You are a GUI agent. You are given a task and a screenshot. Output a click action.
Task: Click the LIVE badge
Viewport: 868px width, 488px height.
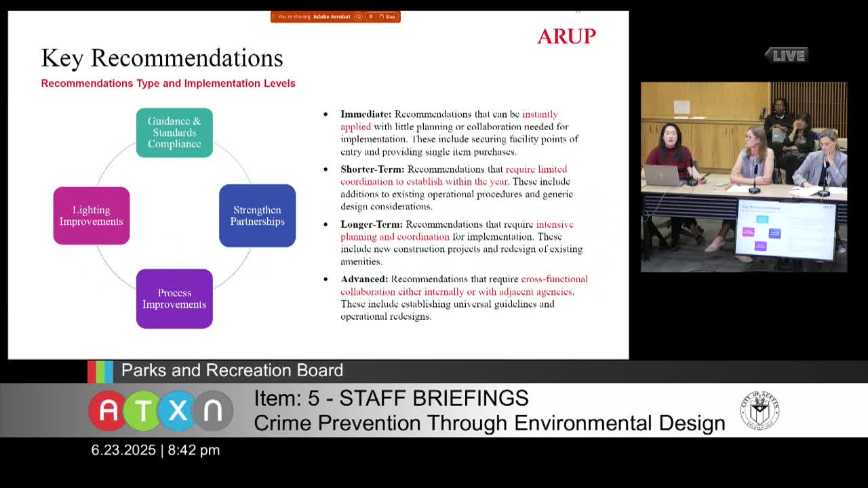787,56
